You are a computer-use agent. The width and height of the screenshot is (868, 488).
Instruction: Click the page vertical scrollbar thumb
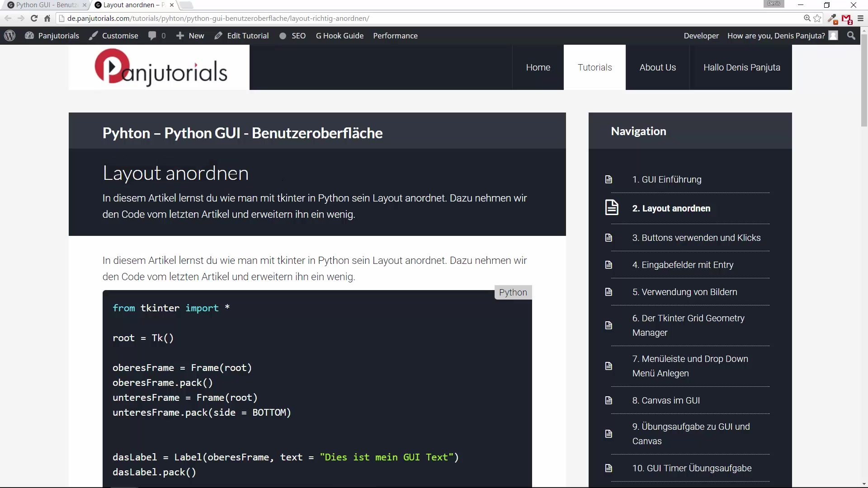pos(864,81)
